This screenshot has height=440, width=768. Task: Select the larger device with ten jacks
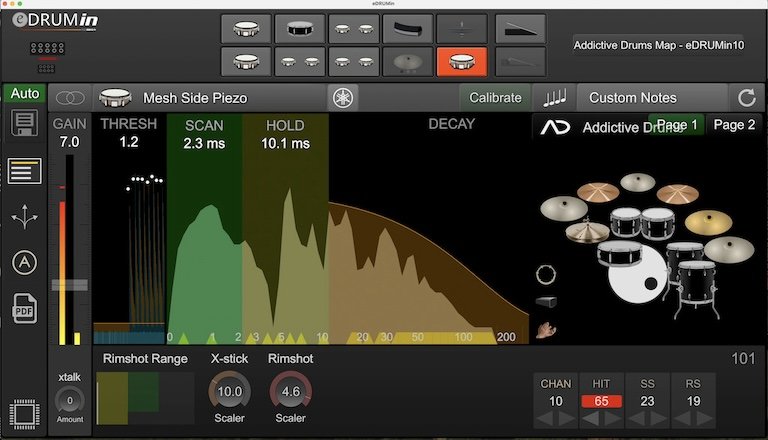(x=47, y=48)
